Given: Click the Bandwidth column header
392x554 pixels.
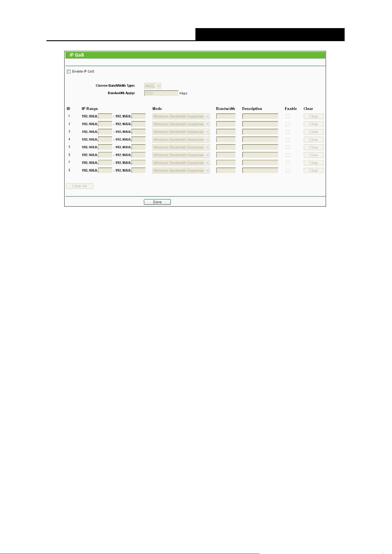Looking at the screenshot, I should (226, 109).
